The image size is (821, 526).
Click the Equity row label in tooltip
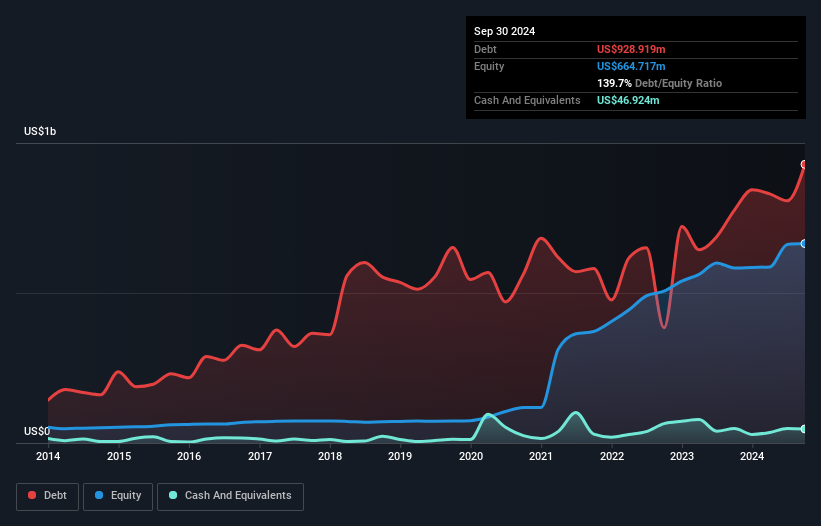point(489,66)
